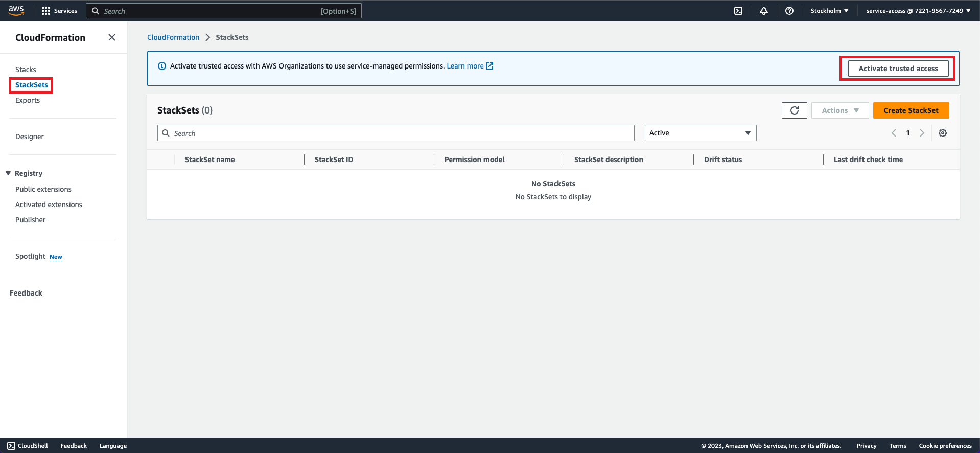980x453 pixels.
Task: Navigate to CloudFormation breadcrumb
Action: (x=173, y=37)
